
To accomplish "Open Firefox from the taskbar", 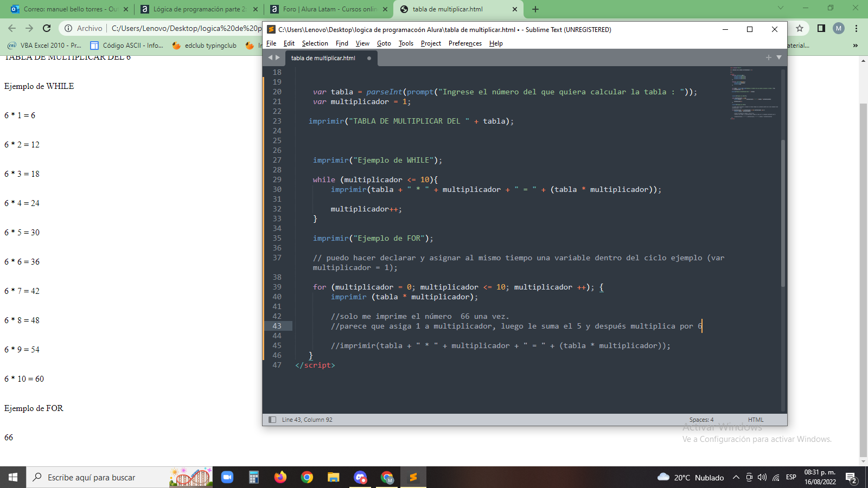I will point(280,477).
